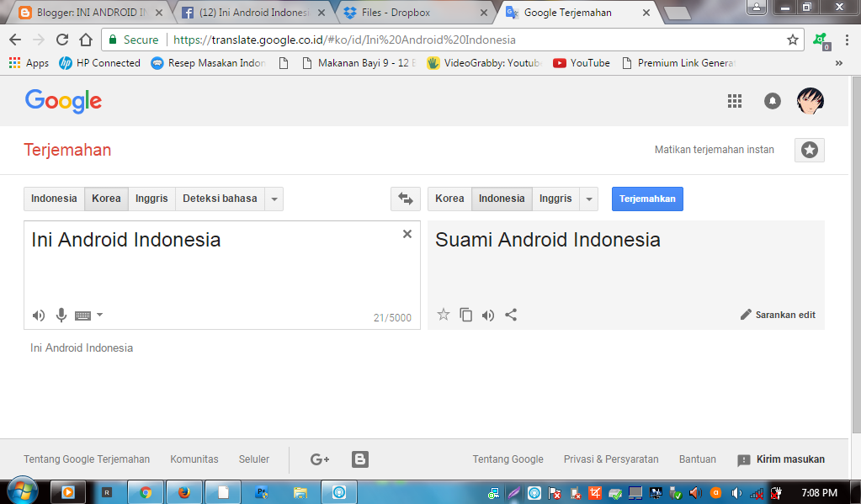861x504 pixels.
Task: Open the Google account avatar
Action: (811, 101)
